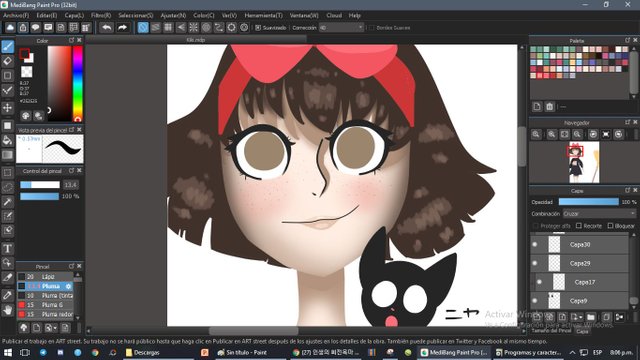Select the Fill rectangle tool
Screen dimensions: 640x360
(x=7, y=126)
